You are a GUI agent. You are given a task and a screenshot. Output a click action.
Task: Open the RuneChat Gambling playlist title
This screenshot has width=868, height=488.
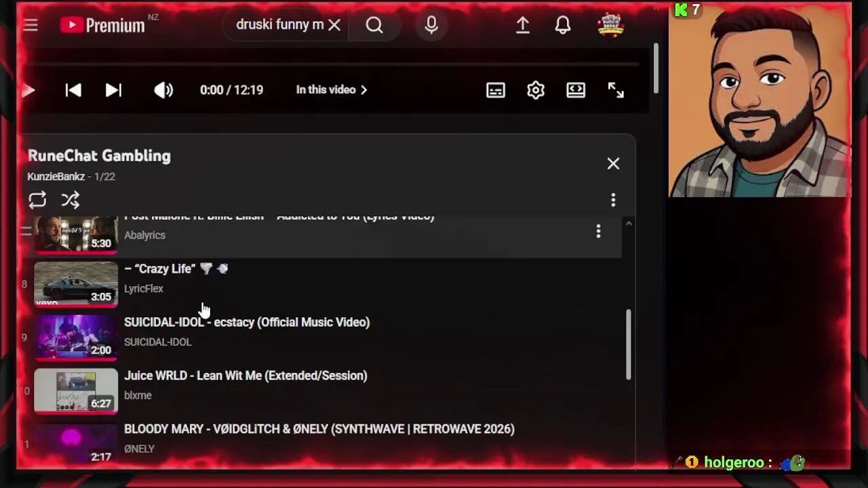(99, 156)
